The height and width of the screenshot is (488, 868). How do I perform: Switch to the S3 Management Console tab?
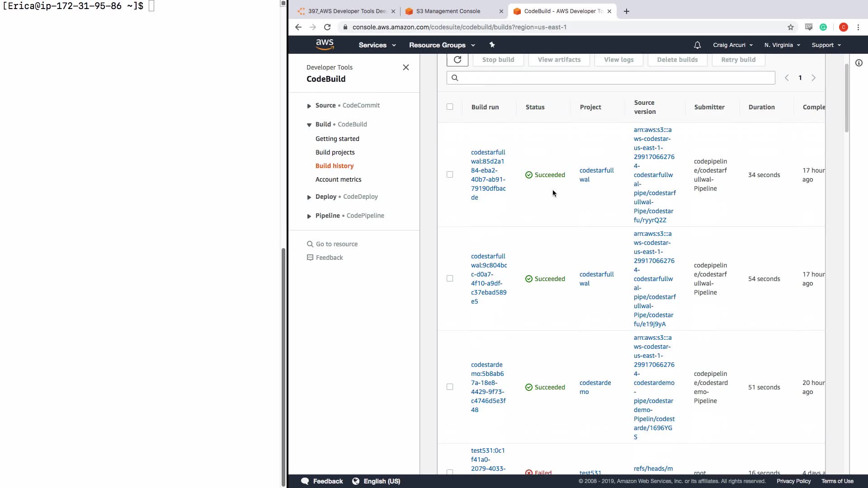448,11
